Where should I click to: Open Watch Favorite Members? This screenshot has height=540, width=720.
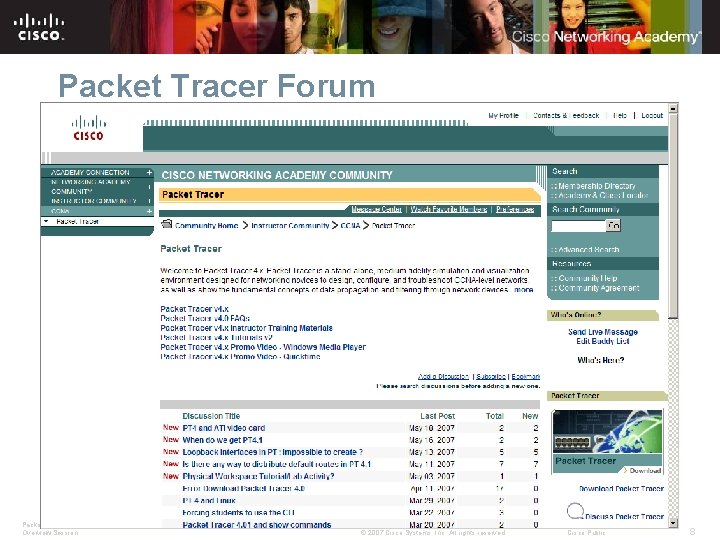pyautogui.click(x=449, y=209)
